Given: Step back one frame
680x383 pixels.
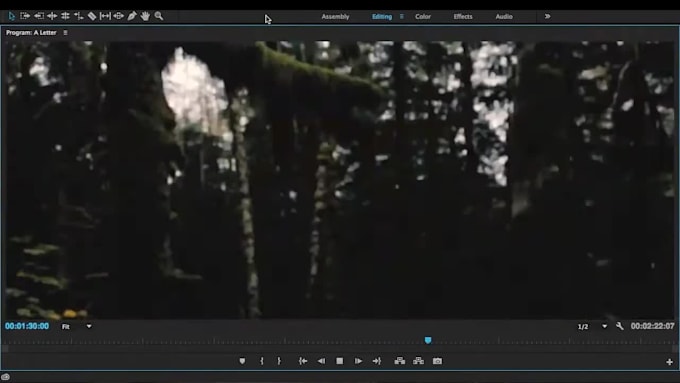Looking at the screenshot, I should (x=321, y=361).
